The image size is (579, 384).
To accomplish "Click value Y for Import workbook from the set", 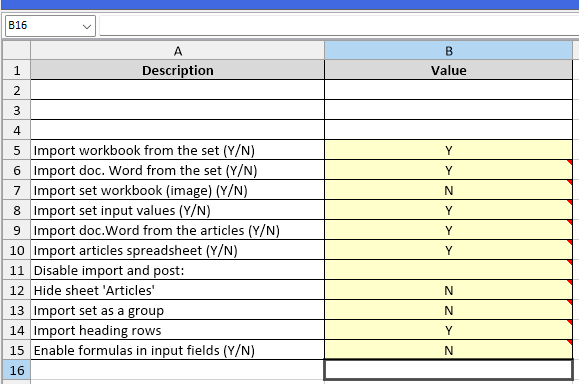I will [x=448, y=150].
